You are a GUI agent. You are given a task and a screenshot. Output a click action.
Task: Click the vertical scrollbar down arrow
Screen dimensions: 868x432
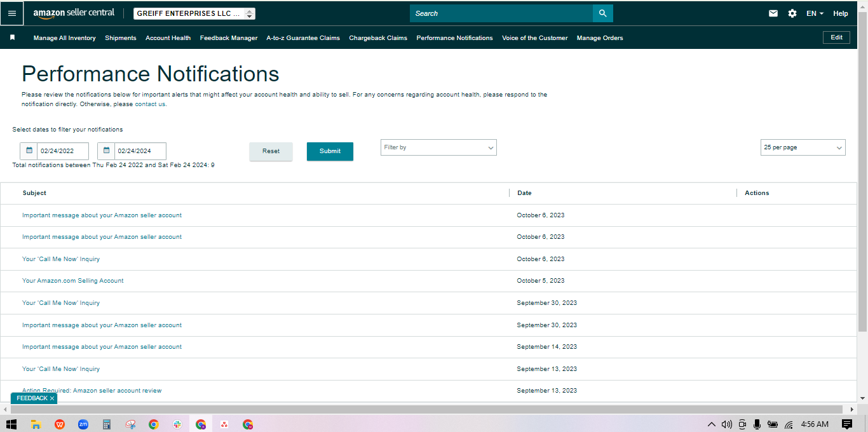point(863,398)
